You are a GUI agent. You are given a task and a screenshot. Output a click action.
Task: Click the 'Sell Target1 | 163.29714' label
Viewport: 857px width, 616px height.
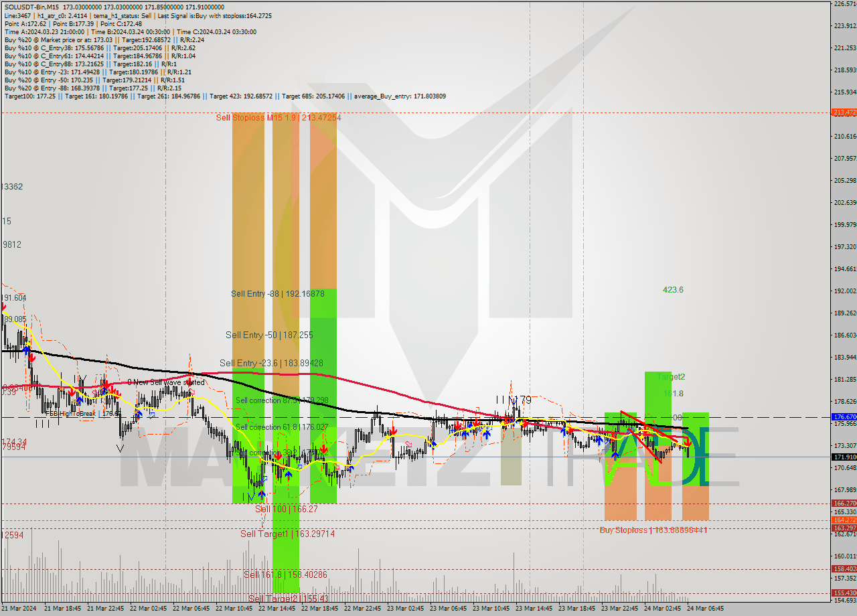(288, 534)
